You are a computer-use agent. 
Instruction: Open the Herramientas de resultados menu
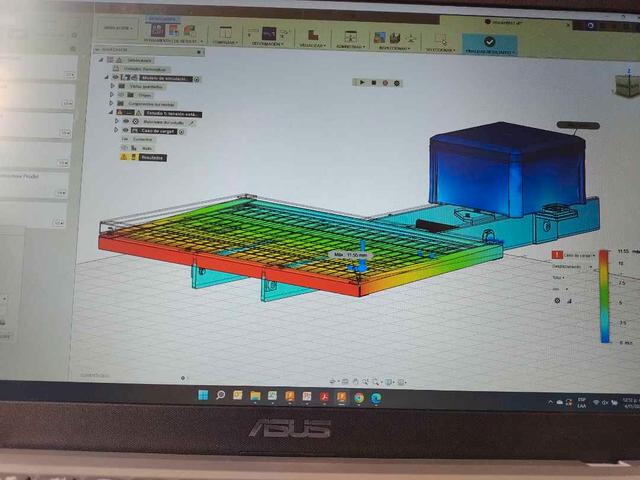coord(173,41)
